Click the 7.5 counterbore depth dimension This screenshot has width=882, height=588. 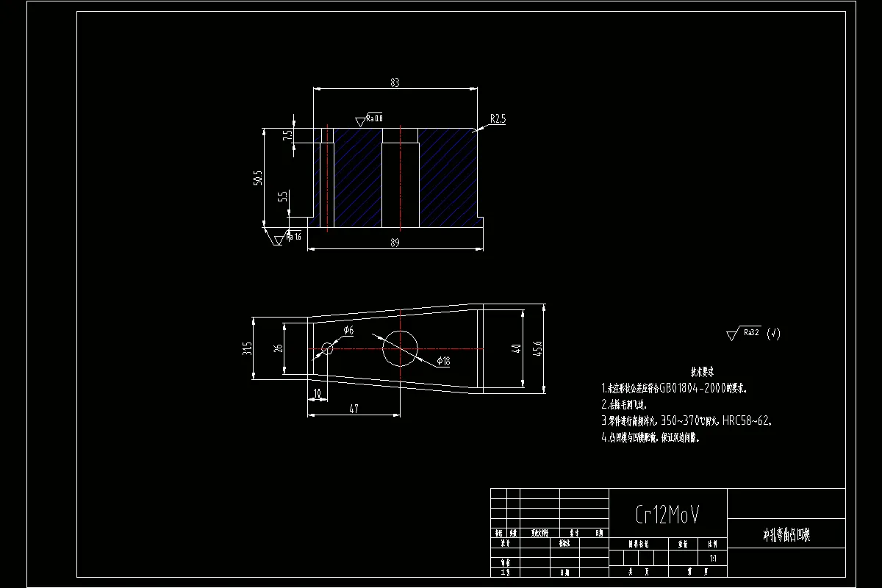coord(288,136)
